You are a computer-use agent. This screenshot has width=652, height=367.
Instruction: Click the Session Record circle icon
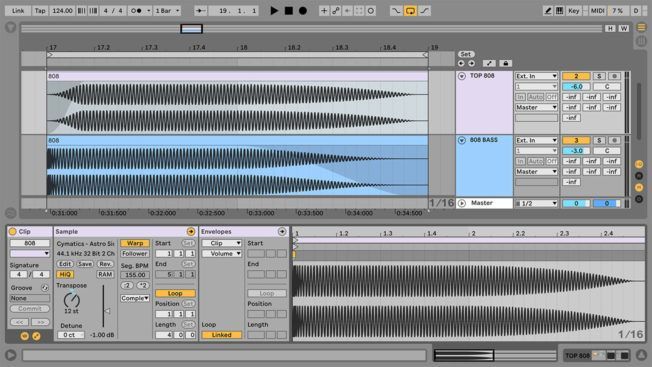370,11
